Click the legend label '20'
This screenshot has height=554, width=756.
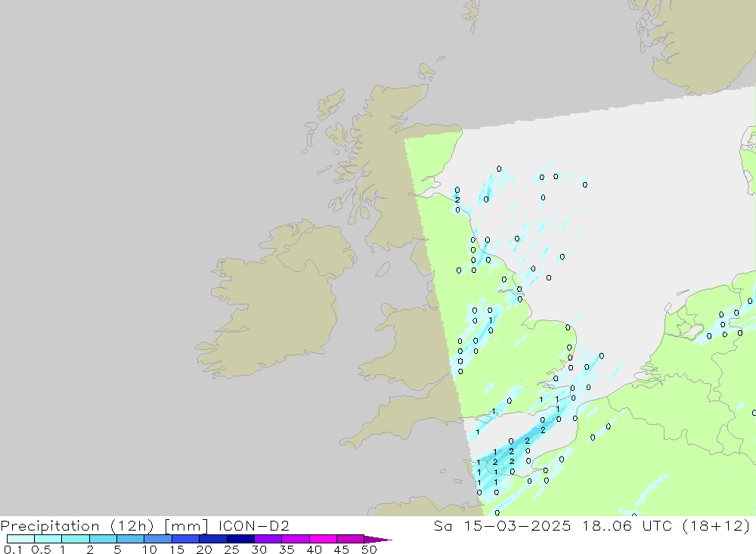click(204, 549)
